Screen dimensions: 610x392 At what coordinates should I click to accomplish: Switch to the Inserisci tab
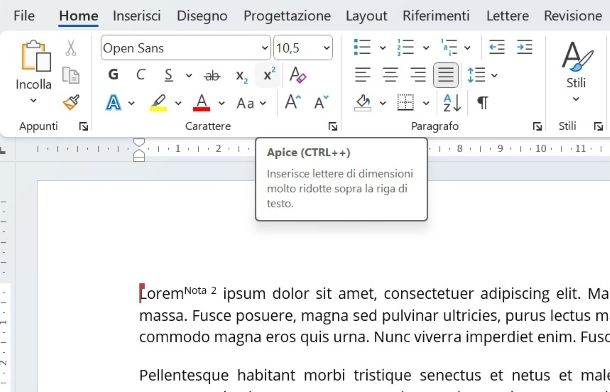137,16
